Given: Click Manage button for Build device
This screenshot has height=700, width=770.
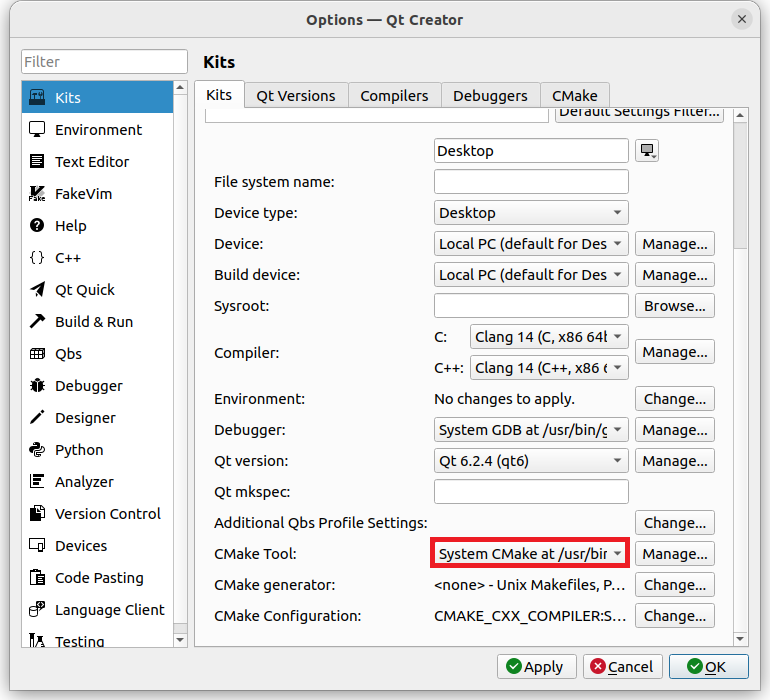Looking at the screenshot, I should pos(675,275).
